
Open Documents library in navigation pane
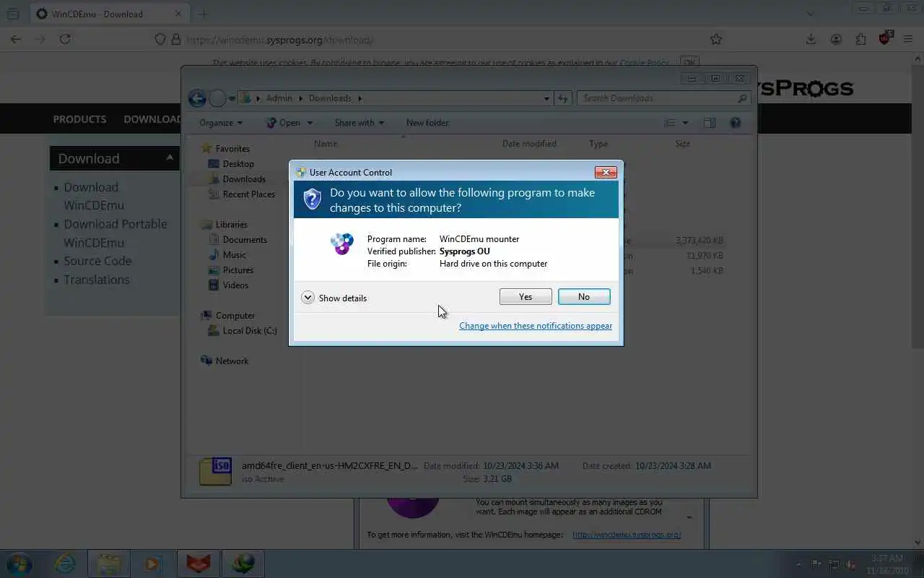pyautogui.click(x=237, y=240)
